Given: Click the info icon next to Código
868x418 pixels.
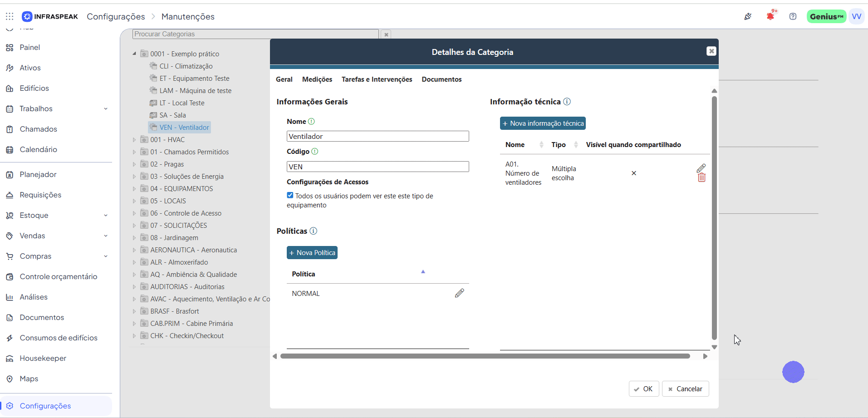Looking at the screenshot, I should click(x=315, y=152).
